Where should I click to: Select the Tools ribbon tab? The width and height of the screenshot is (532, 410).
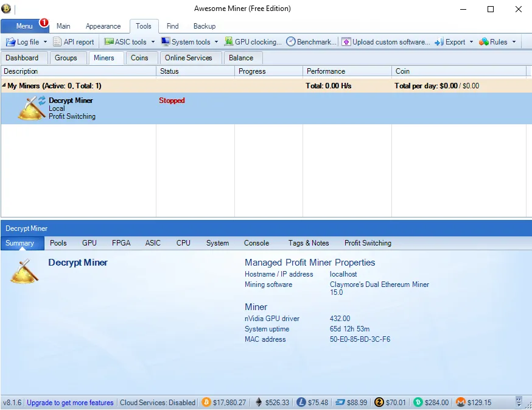coord(144,26)
